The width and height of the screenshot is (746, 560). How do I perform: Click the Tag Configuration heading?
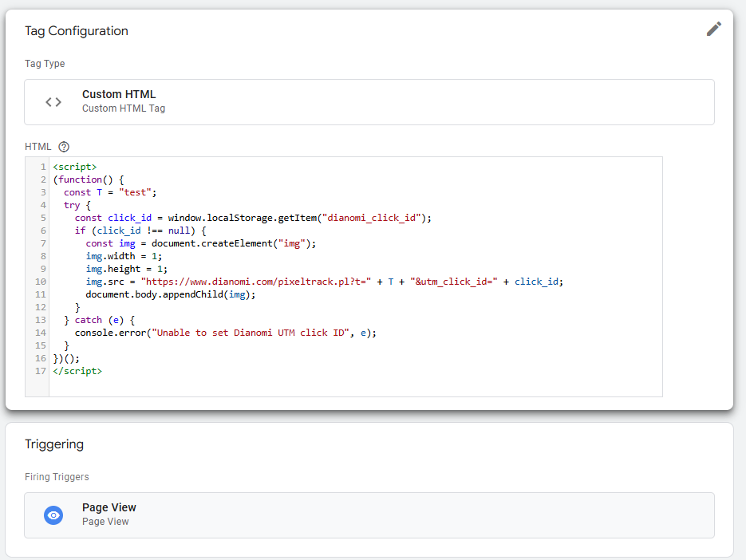(x=77, y=31)
